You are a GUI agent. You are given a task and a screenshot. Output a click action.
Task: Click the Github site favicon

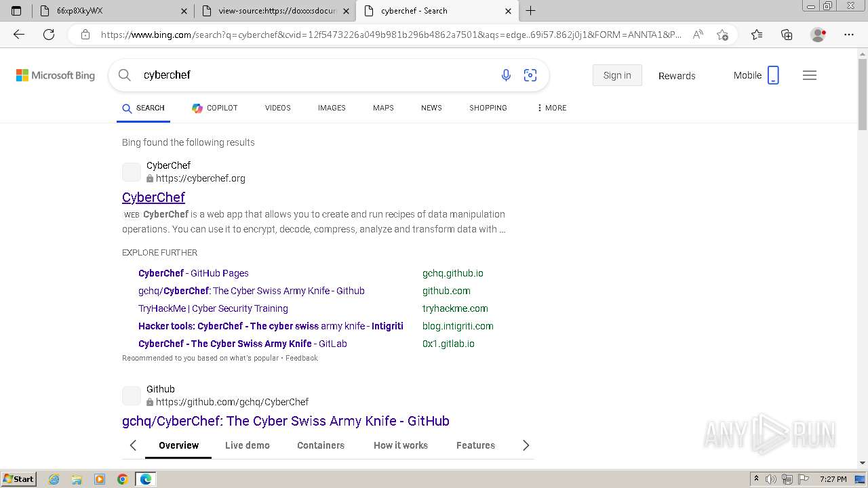click(x=132, y=396)
